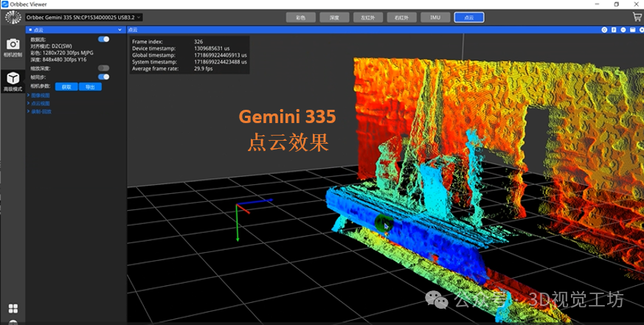
Task: Click the 'Frame index:' label
Action: (x=147, y=41)
